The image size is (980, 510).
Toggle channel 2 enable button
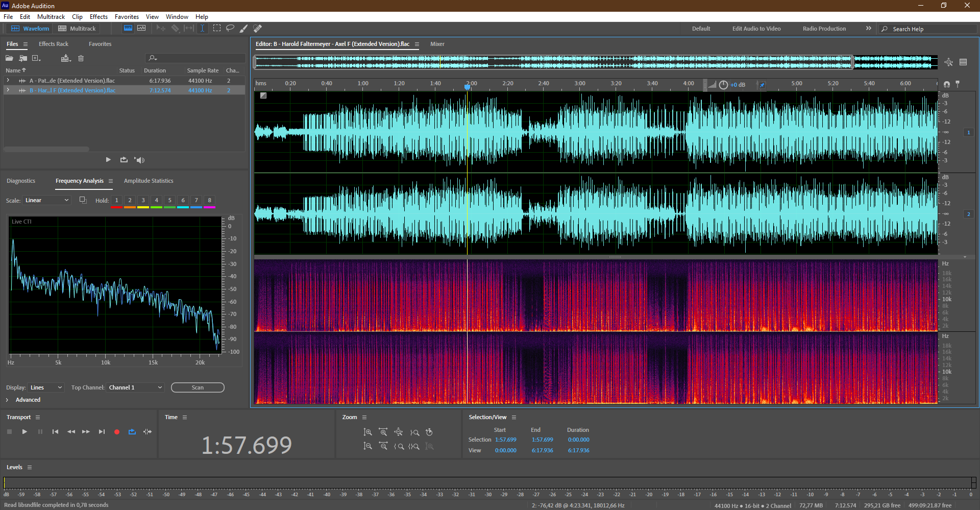(968, 214)
